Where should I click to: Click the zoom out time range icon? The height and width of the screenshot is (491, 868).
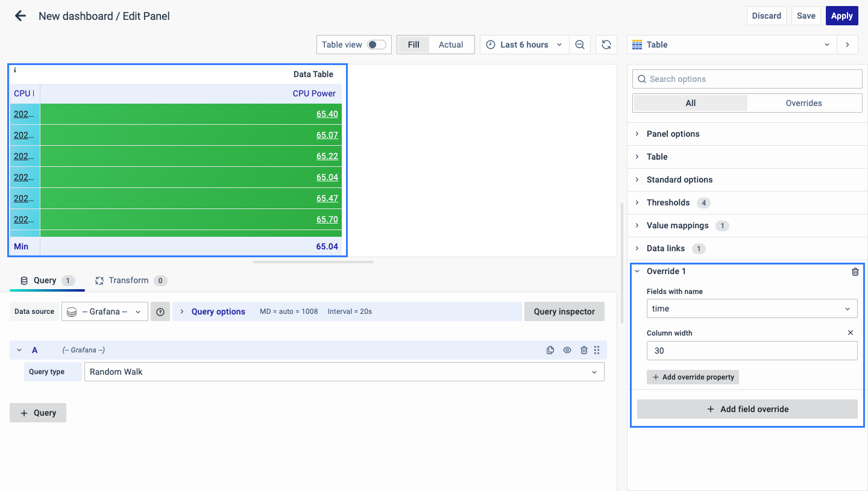pyautogui.click(x=579, y=45)
